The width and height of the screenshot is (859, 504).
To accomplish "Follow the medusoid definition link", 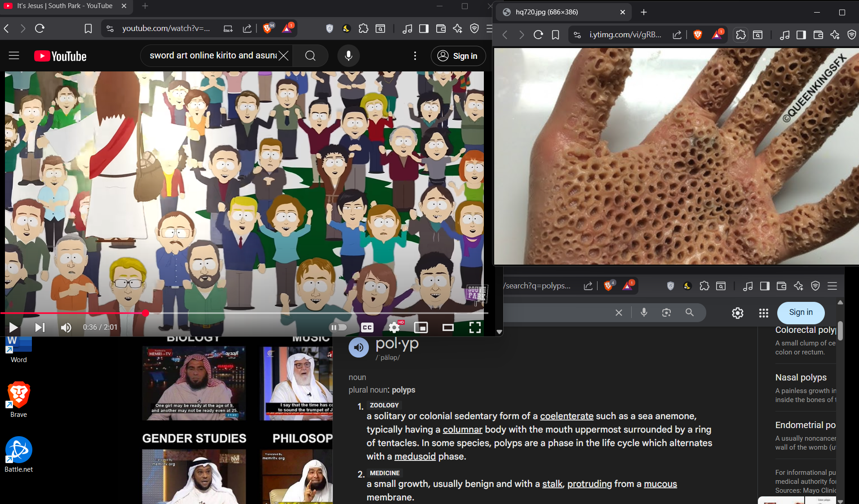I will 415,456.
